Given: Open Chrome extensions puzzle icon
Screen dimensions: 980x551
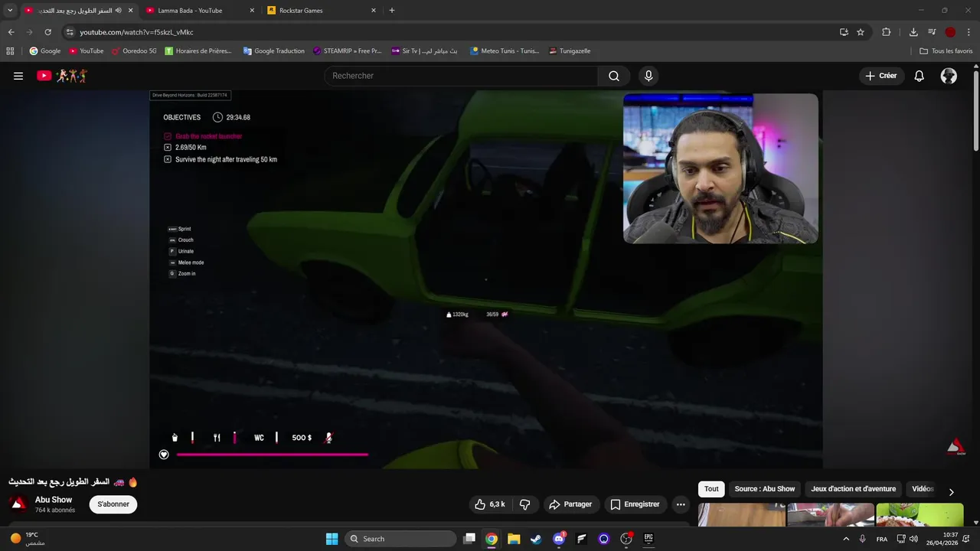Looking at the screenshot, I should (887, 32).
